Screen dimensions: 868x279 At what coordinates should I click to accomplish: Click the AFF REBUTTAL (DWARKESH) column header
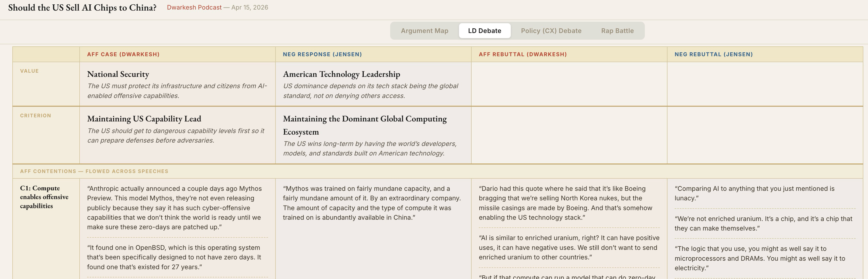[522, 54]
